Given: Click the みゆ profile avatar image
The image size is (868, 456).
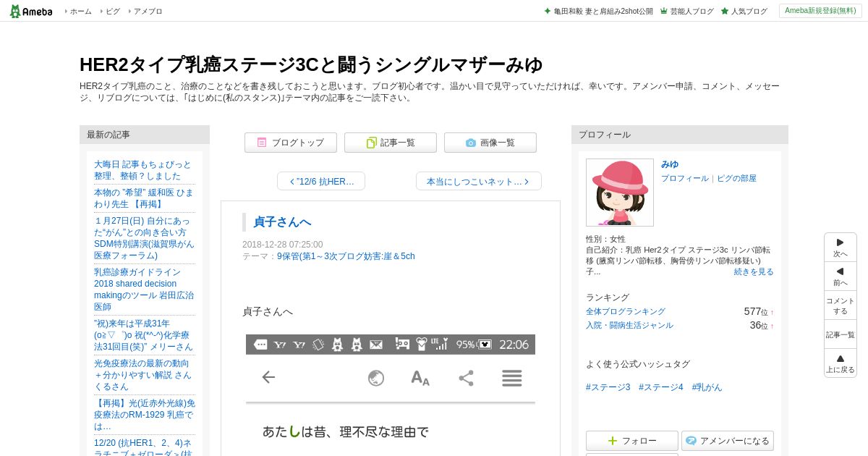Looking at the screenshot, I should [x=620, y=193].
